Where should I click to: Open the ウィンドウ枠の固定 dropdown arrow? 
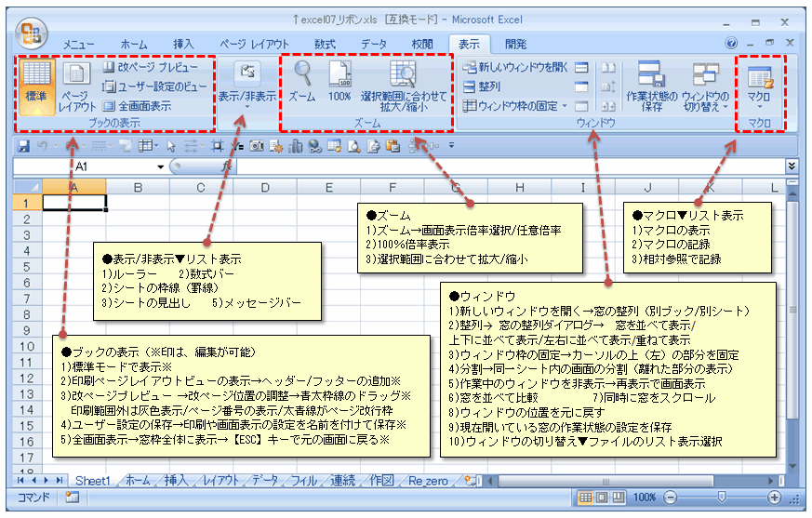565,106
